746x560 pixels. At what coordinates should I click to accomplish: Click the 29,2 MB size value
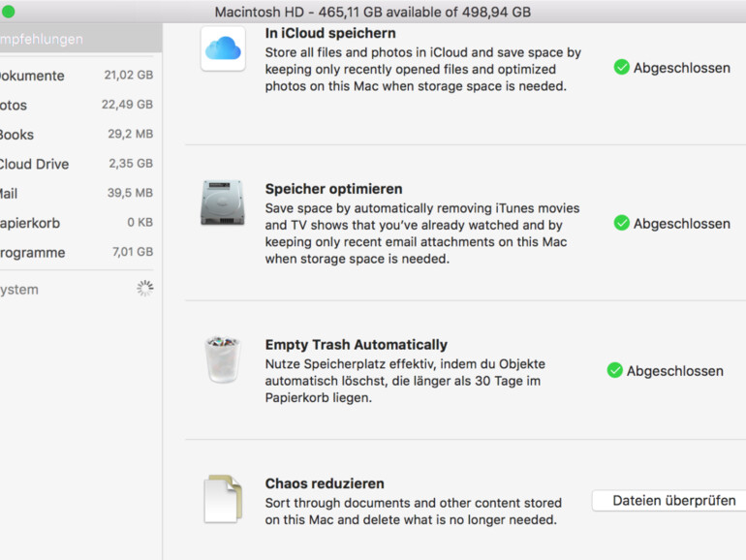tap(131, 134)
